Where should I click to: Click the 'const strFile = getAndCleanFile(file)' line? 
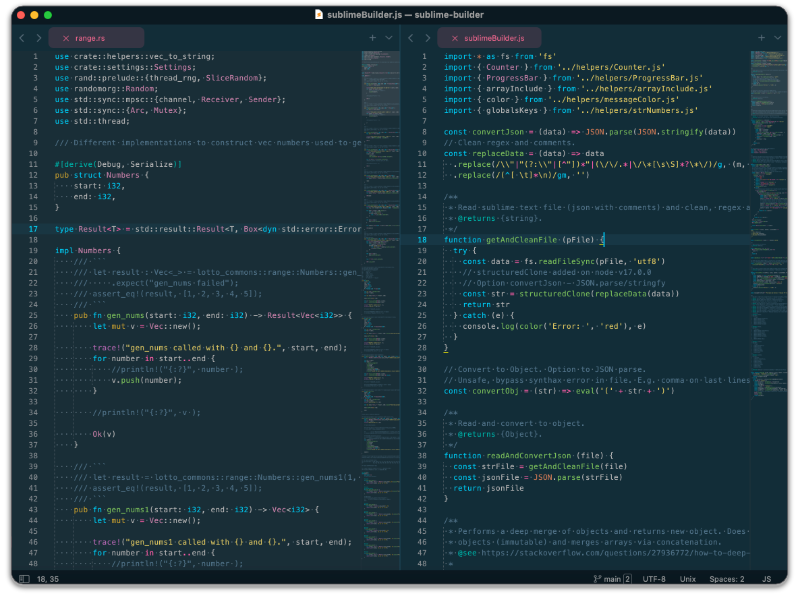540,466
